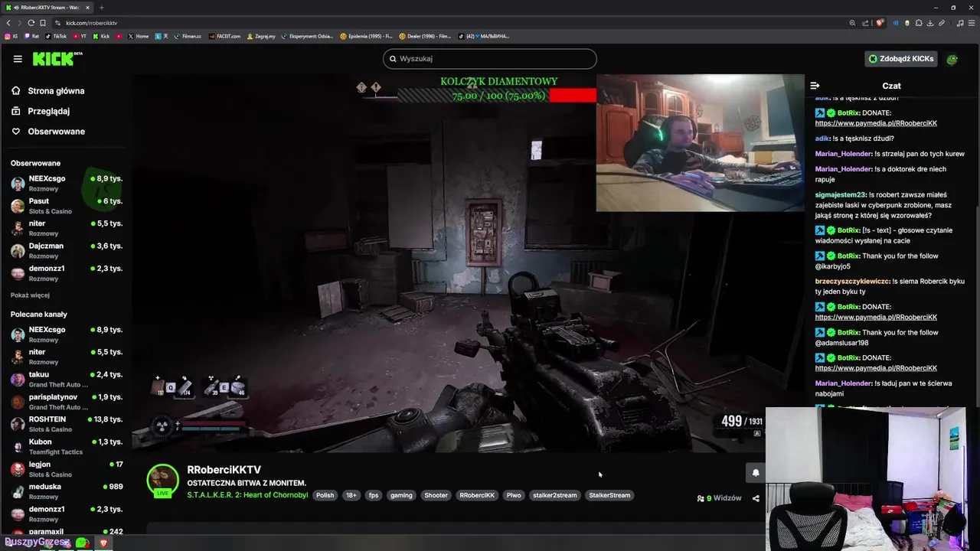Open the Dealer (1996) bookmark

(425, 36)
